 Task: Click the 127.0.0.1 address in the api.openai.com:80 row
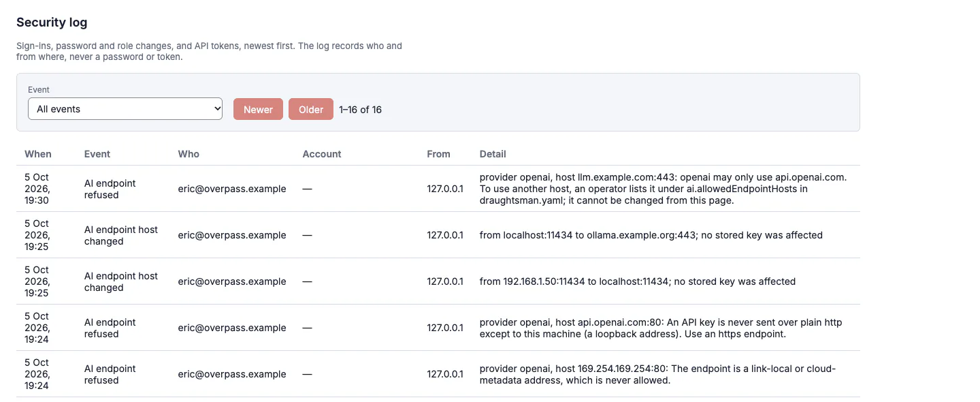click(x=445, y=328)
